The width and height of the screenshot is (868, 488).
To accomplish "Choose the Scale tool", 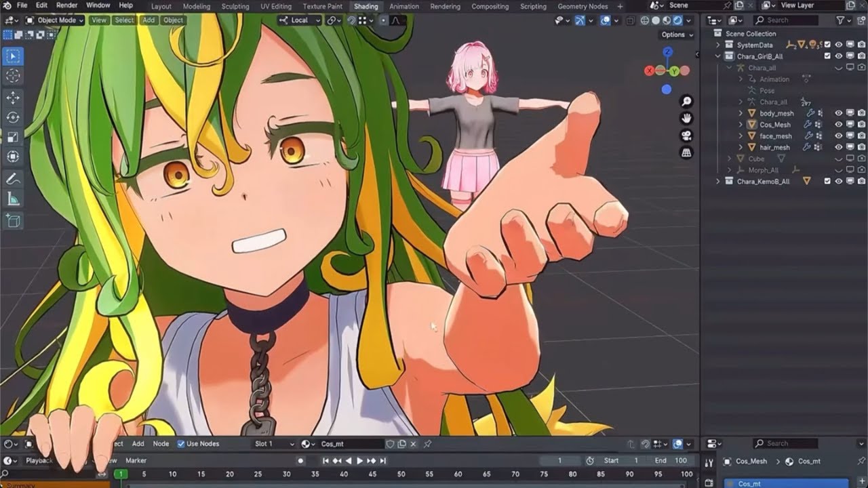I will [13, 138].
